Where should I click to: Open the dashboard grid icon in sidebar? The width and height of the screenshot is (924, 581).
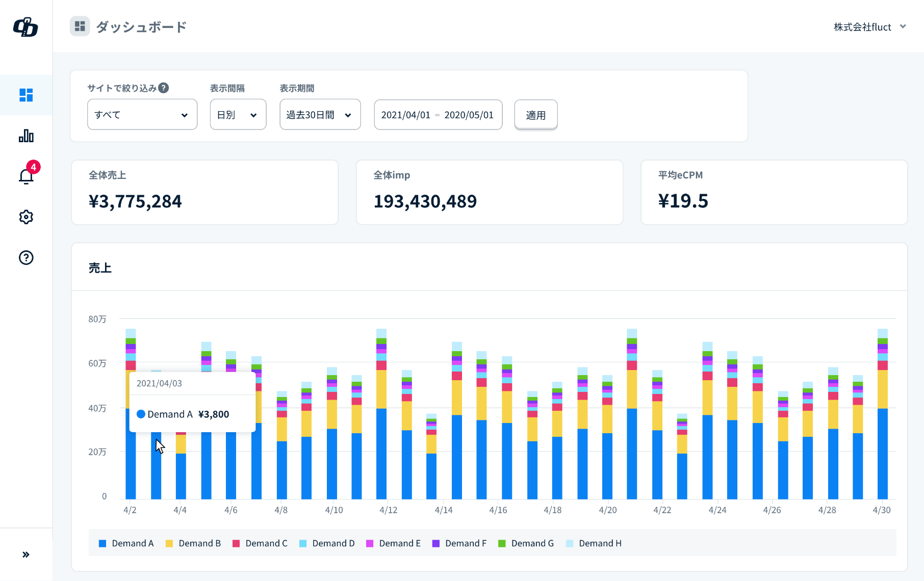pos(26,95)
